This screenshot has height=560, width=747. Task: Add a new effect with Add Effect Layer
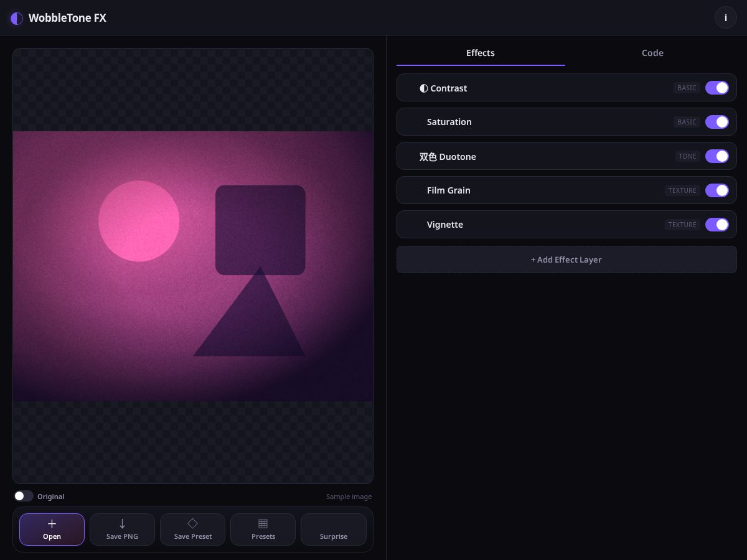(566, 259)
